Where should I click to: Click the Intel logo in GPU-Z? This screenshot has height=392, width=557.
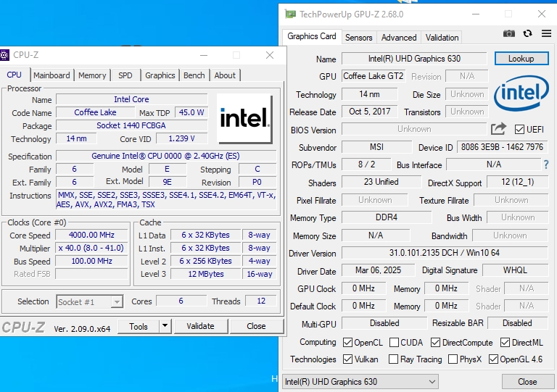pos(521,93)
